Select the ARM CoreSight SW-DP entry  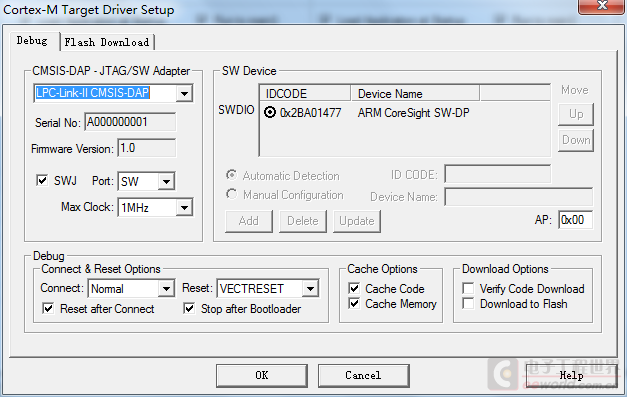click(413, 113)
